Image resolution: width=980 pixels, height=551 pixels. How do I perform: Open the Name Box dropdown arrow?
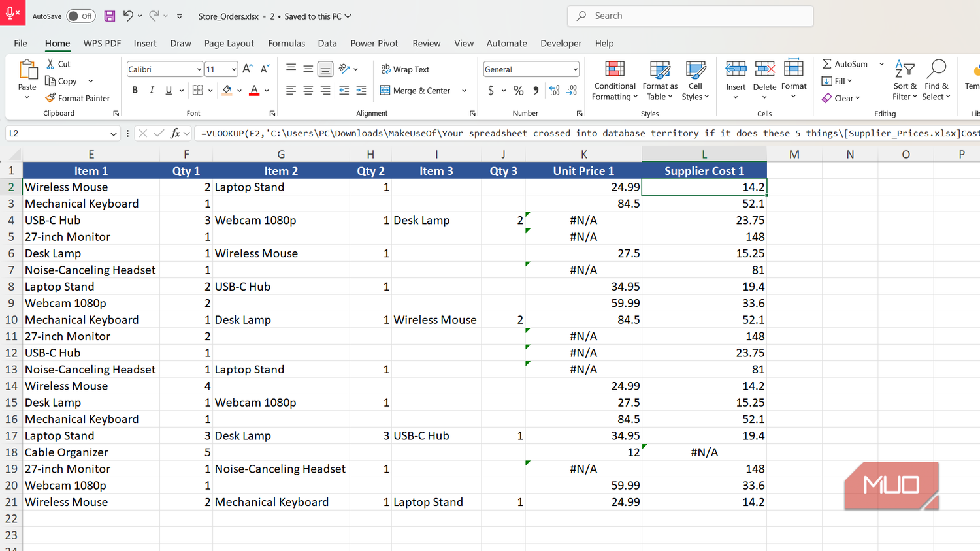coord(113,133)
